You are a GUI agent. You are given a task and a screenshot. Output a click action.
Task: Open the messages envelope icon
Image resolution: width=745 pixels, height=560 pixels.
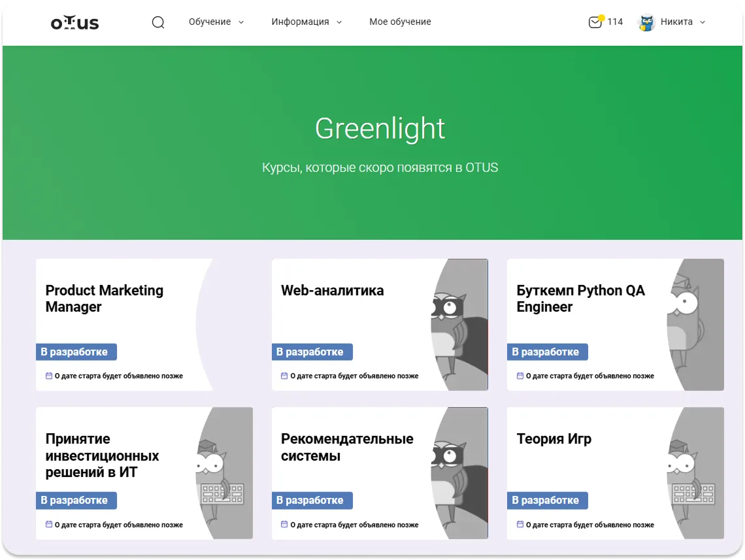click(595, 22)
